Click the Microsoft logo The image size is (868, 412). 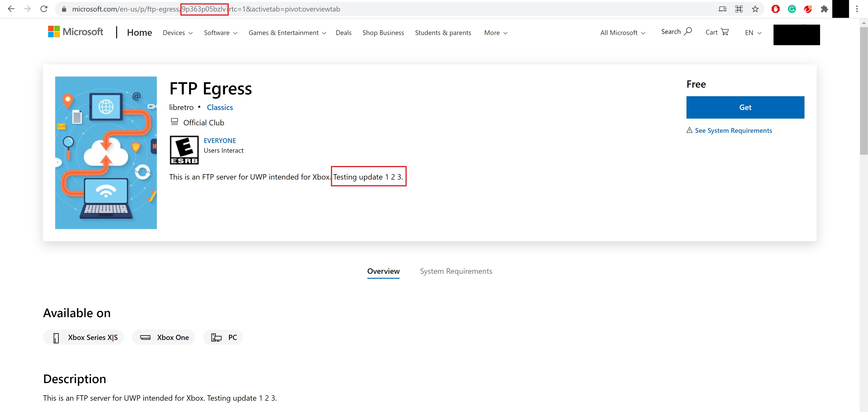(75, 32)
